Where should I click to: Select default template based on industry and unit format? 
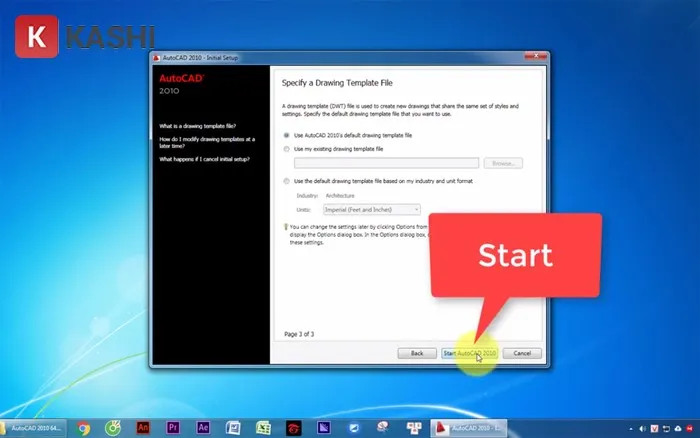287,181
